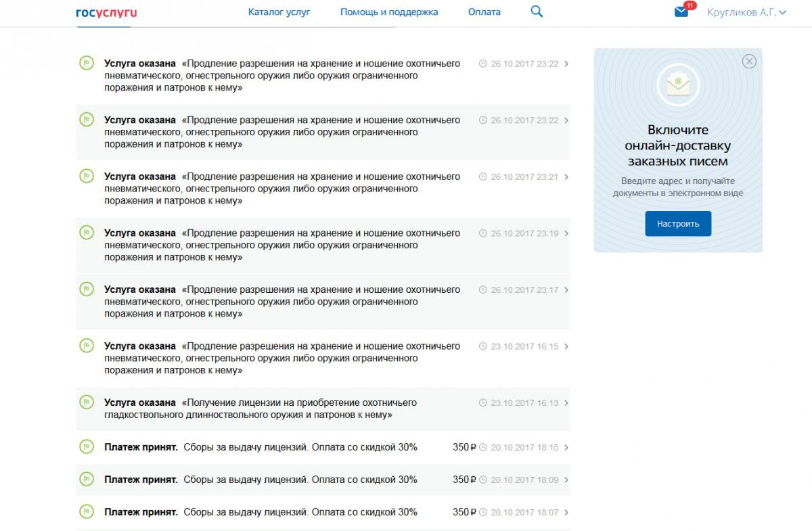
Task: Expand the 26.10.2017 23:17 entry chevron
Action: coord(566,290)
